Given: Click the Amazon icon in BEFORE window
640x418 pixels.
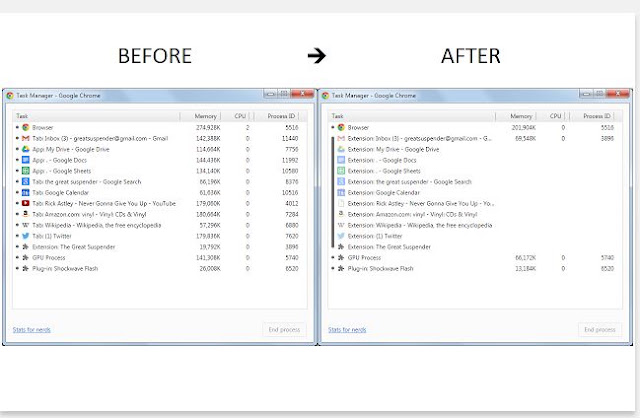Looking at the screenshot, I should (26, 214).
